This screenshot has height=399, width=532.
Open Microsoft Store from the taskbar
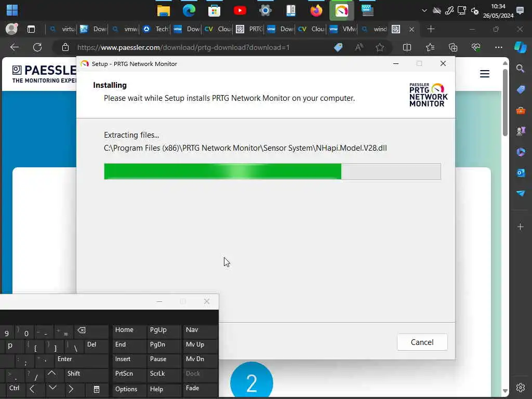point(215,10)
